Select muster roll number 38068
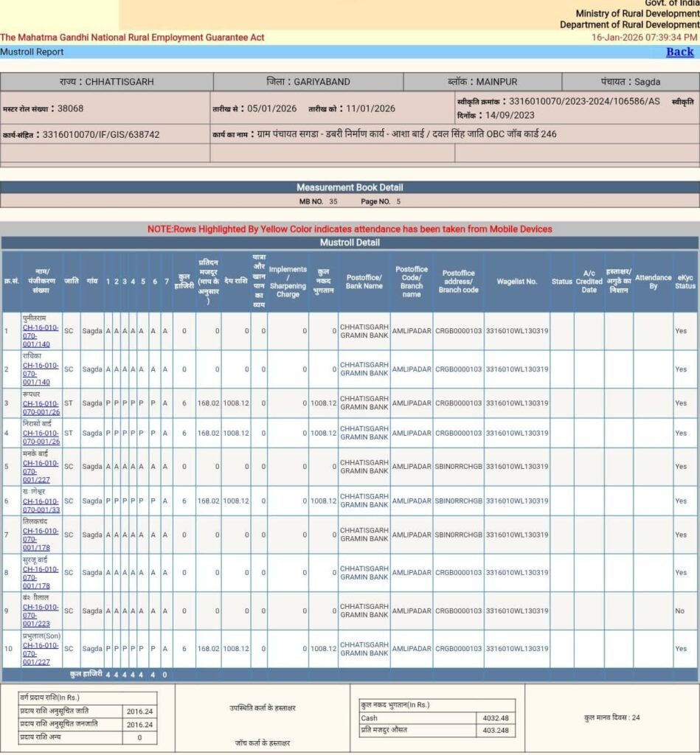 click(70, 108)
